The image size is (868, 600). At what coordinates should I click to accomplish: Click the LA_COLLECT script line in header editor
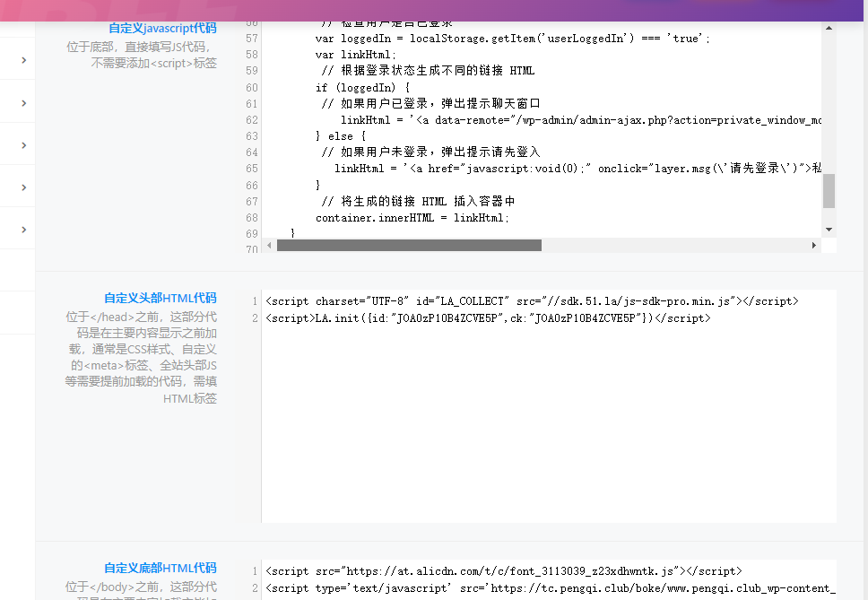click(x=531, y=301)
